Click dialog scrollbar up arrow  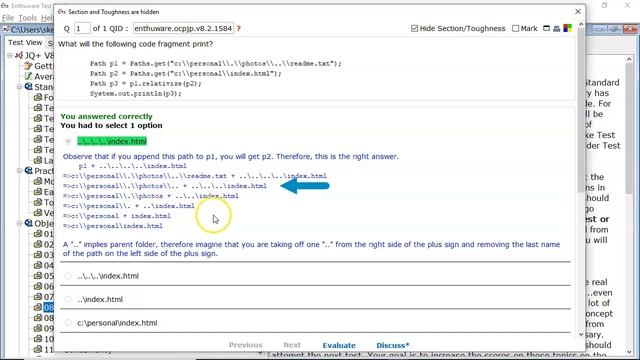click(581, 24)
